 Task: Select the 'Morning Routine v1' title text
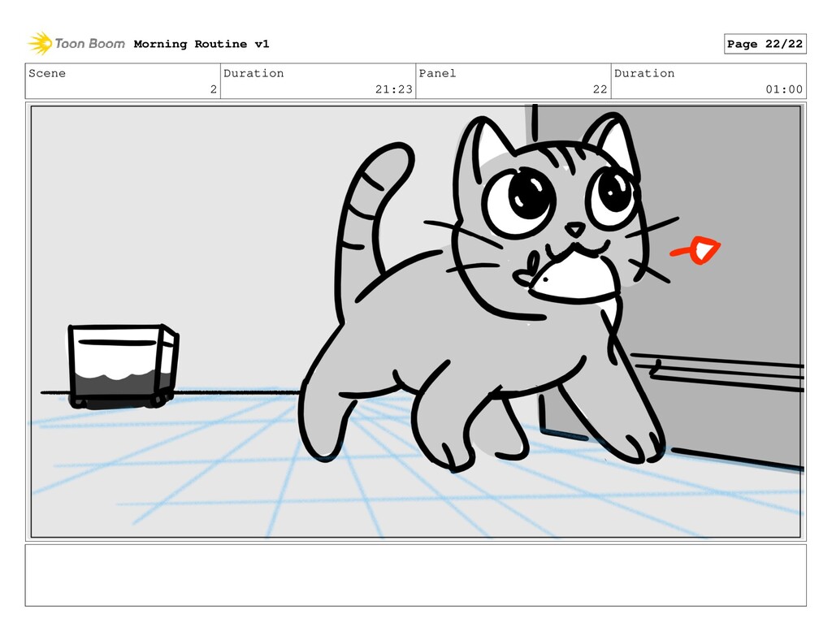pos(201,44)
